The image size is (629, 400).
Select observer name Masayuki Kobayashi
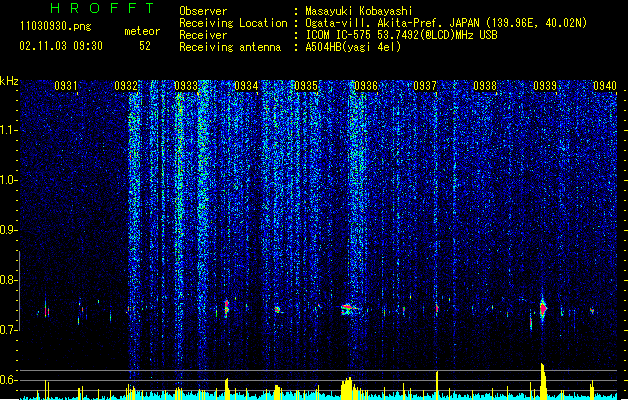[x=359, y=11]
